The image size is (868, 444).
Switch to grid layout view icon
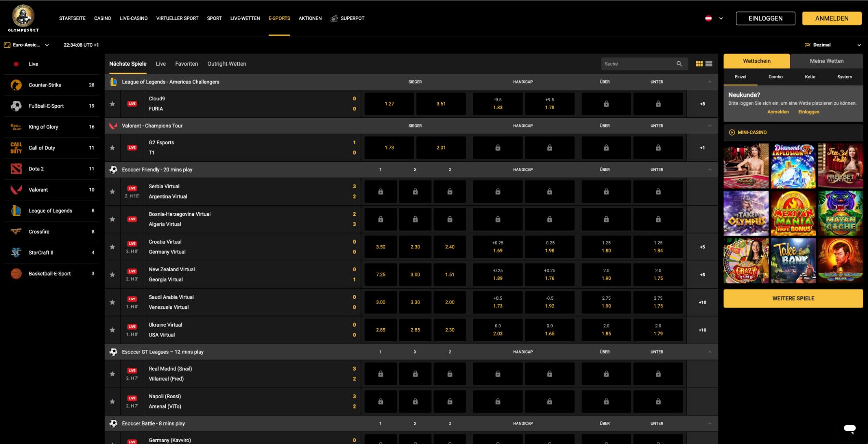point(699,64)
